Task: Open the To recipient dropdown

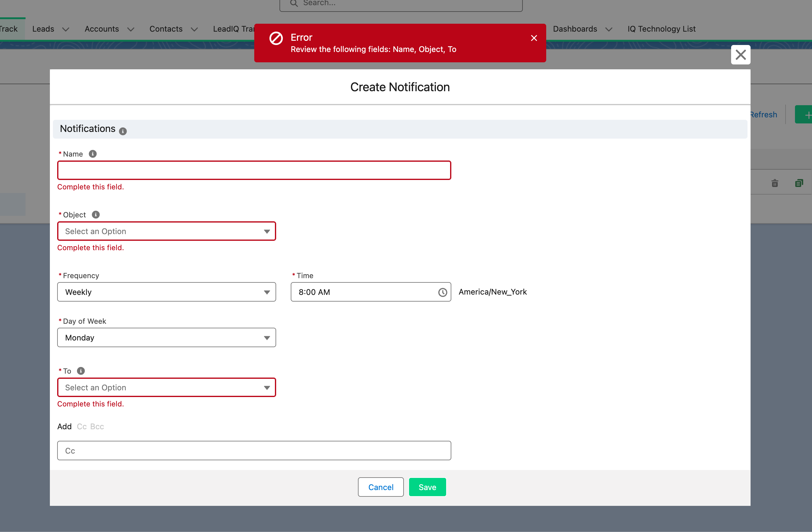Action: (166, 387)
